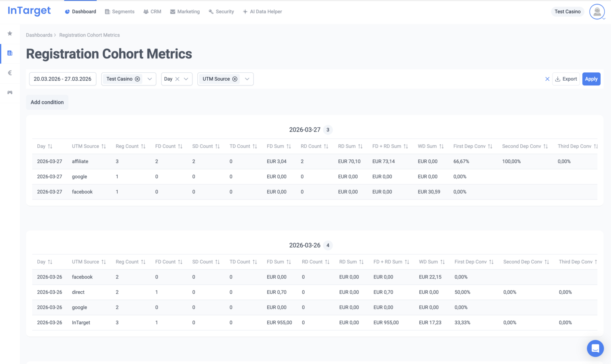
Task: Open the euro payments sidebar icon
Action: tap(10, 73)
